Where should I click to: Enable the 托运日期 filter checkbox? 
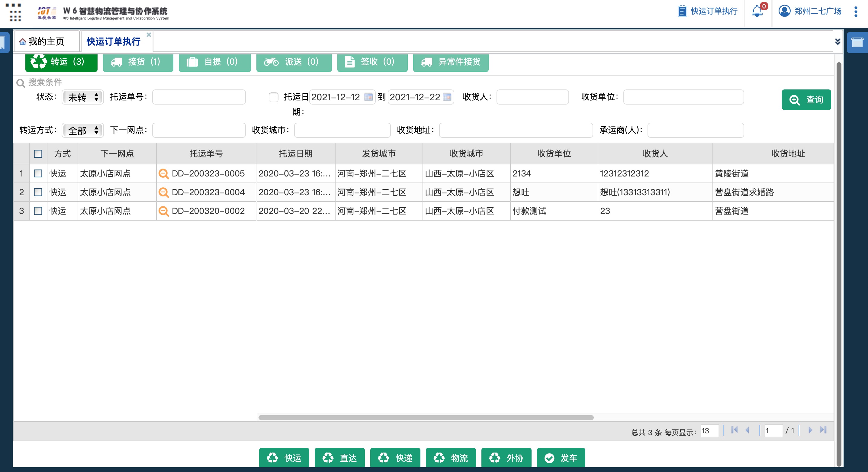click(x=273, y=97)
